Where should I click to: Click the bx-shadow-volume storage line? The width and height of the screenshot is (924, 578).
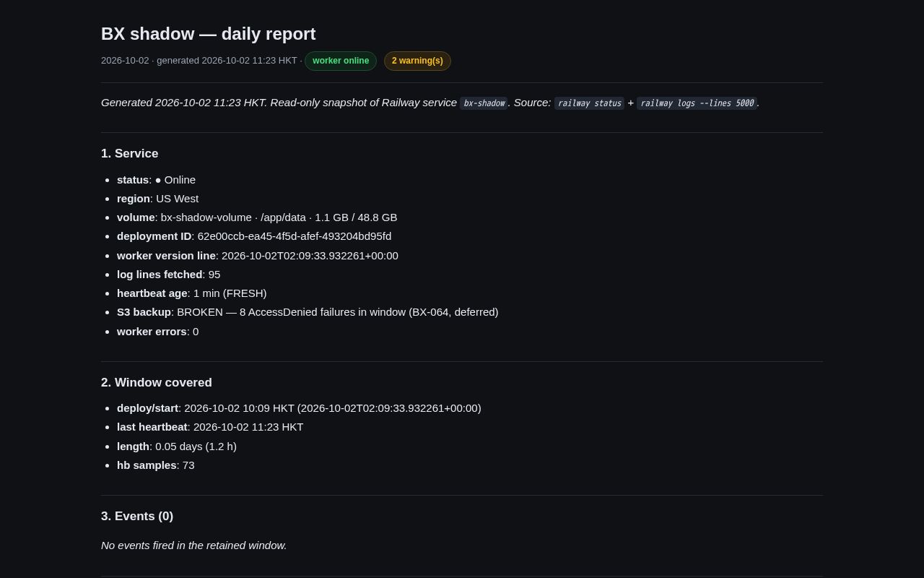pyautogui.click(x=257, y=217)
